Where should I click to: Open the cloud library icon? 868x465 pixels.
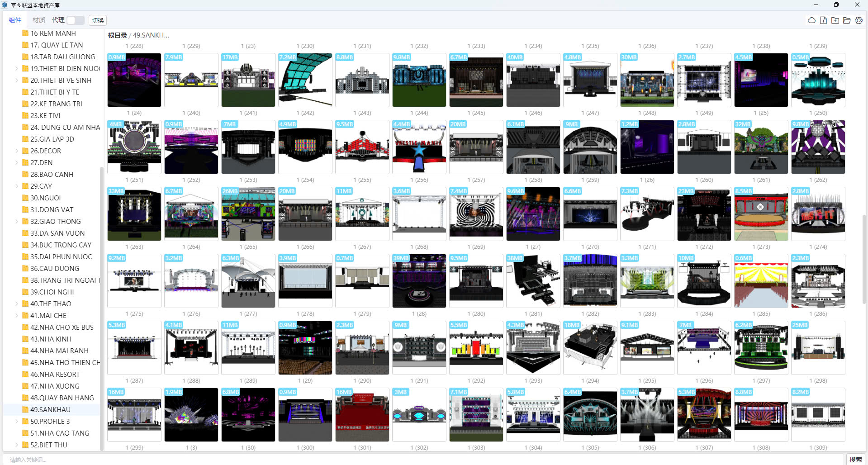click(x=811, y=20)
